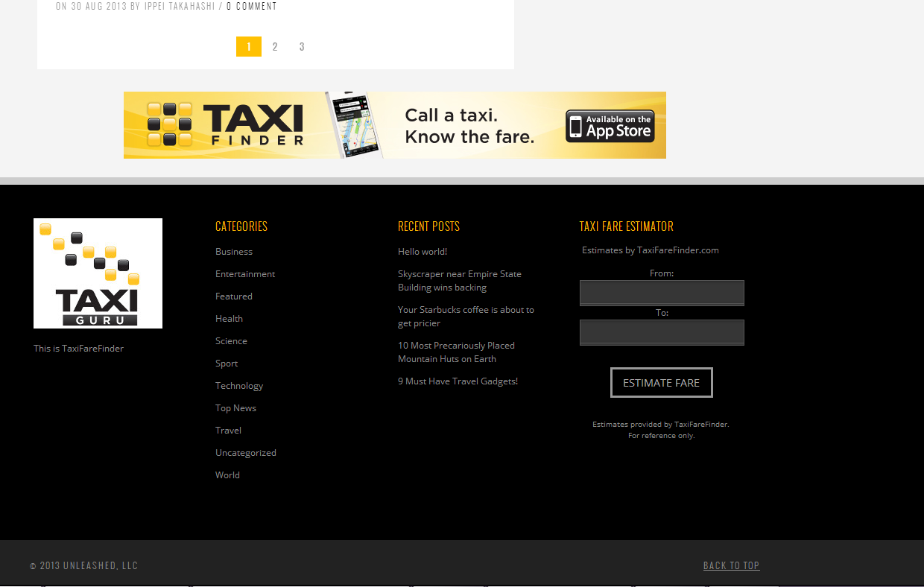
Task: Go to pagination page 2
Action: pyautogui.click(x=275, y=47)
